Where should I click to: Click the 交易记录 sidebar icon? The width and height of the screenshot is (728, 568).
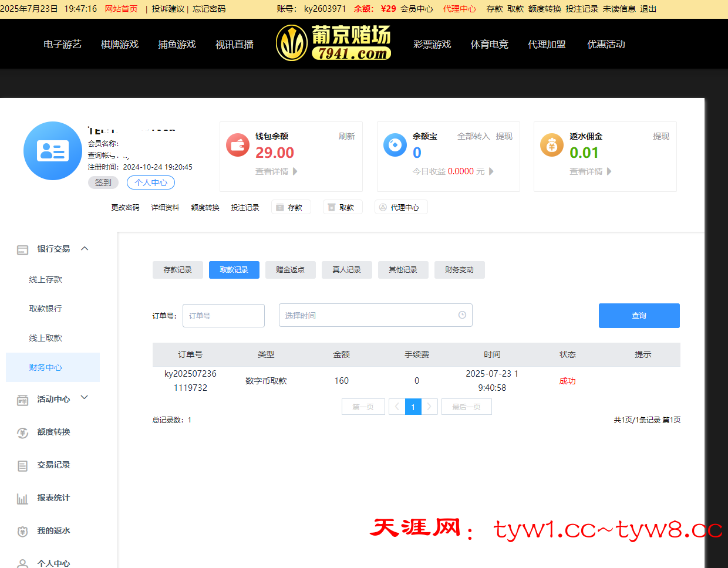pyautogui.click(x=22, y=465)
